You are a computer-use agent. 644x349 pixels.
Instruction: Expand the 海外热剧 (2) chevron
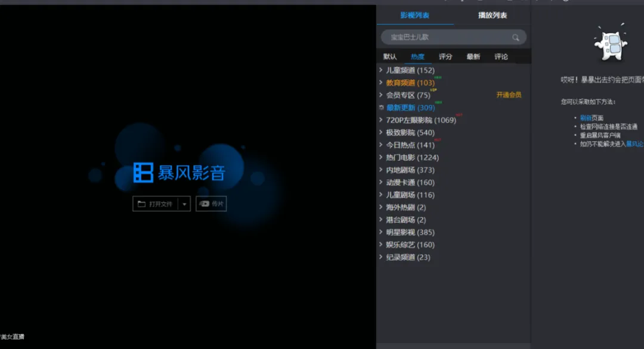click(380, 207)
